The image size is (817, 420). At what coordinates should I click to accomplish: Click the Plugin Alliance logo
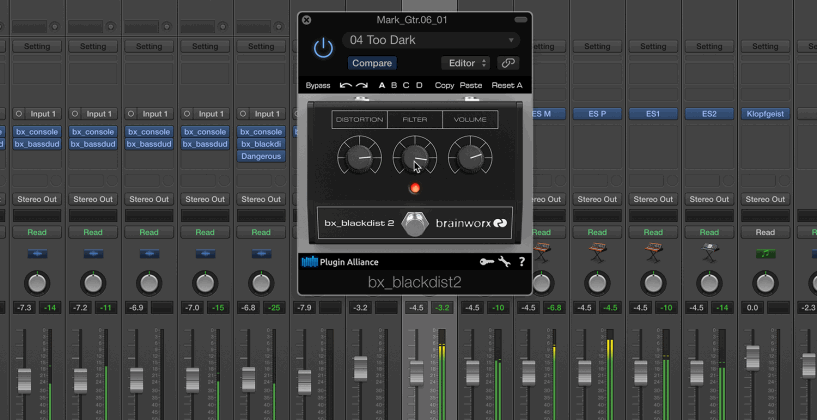point(340,262)
